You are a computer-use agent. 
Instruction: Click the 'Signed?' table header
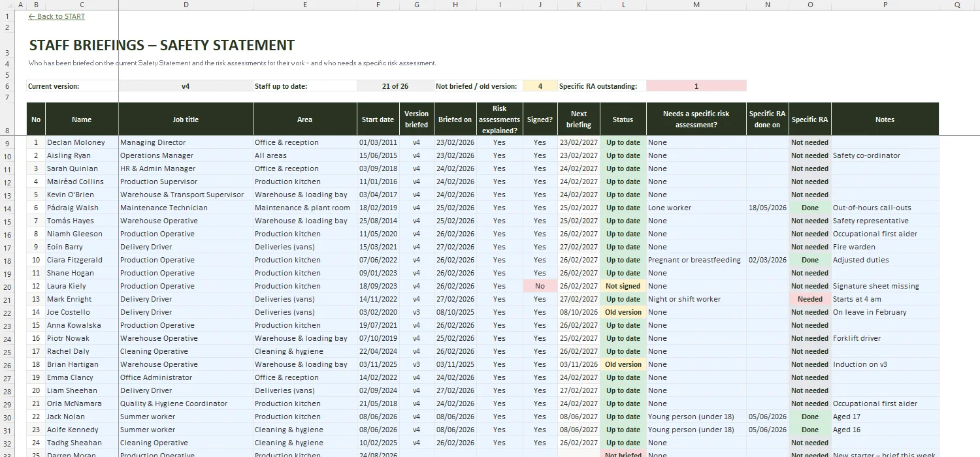[540, 119]
